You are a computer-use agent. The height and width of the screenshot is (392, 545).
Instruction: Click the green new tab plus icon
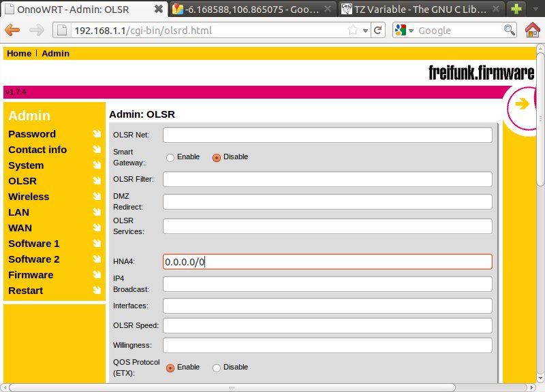516,10
